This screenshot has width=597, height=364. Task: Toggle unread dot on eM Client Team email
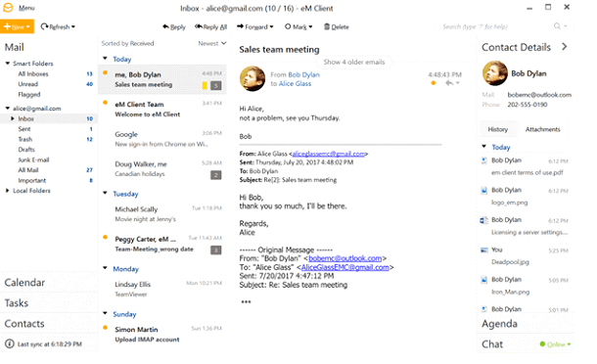105,103
